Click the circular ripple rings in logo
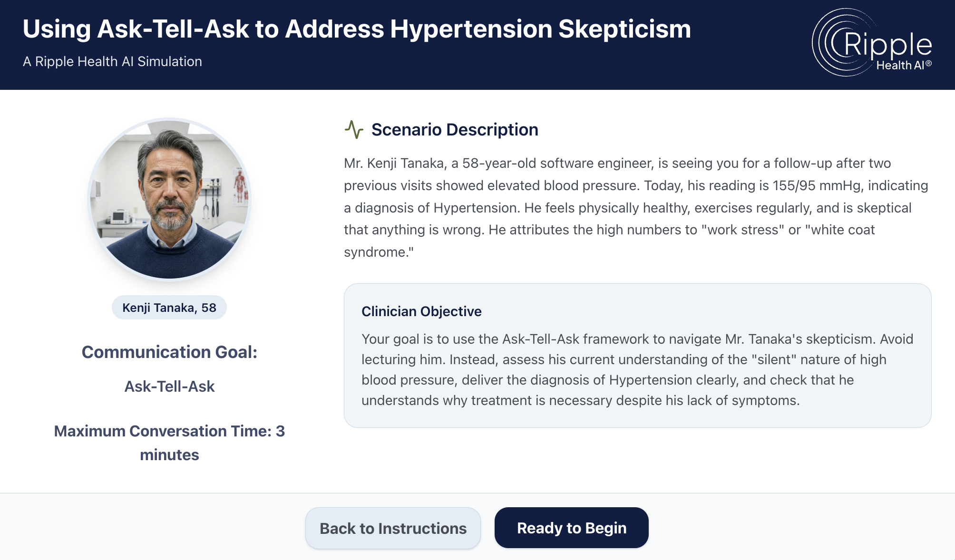955x560 pixels. tap(837, 42)
